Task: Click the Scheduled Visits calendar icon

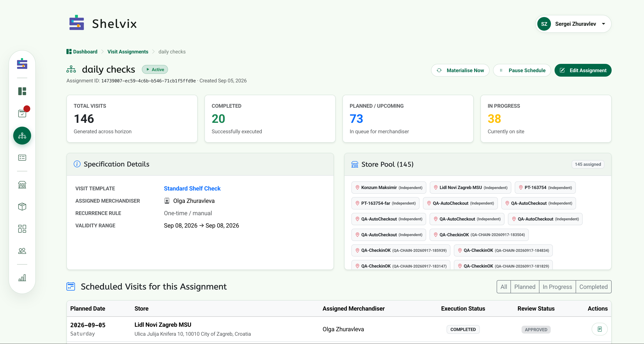Action: pyautogui.click(x=71, y=286)
